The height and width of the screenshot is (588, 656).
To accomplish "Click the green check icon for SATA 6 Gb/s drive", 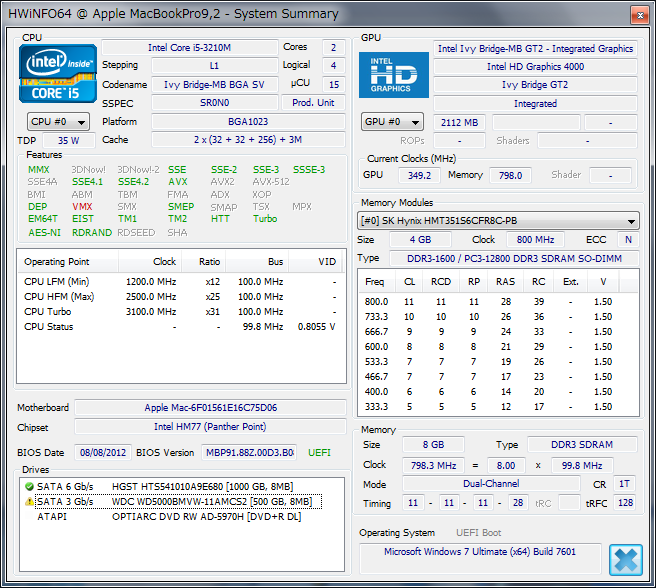I will click(x=29, y=486).
